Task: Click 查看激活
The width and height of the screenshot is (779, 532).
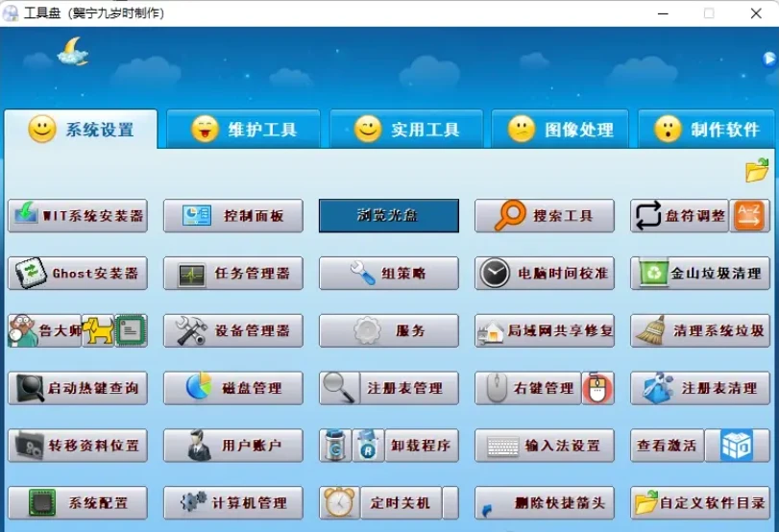Action: coord(667,445)
